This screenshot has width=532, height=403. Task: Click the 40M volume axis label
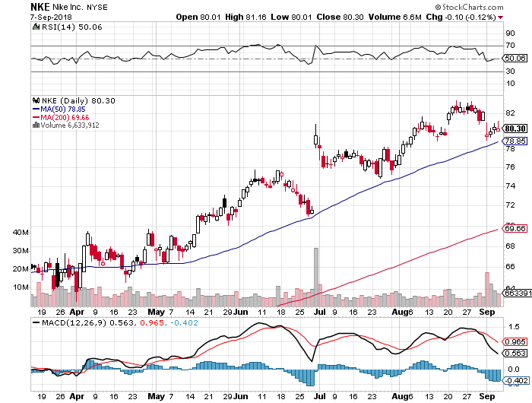(21, 233)
